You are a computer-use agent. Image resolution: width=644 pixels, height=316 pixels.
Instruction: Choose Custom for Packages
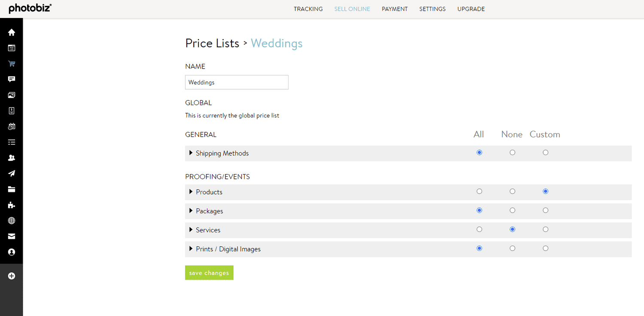[x=545, y=210]
